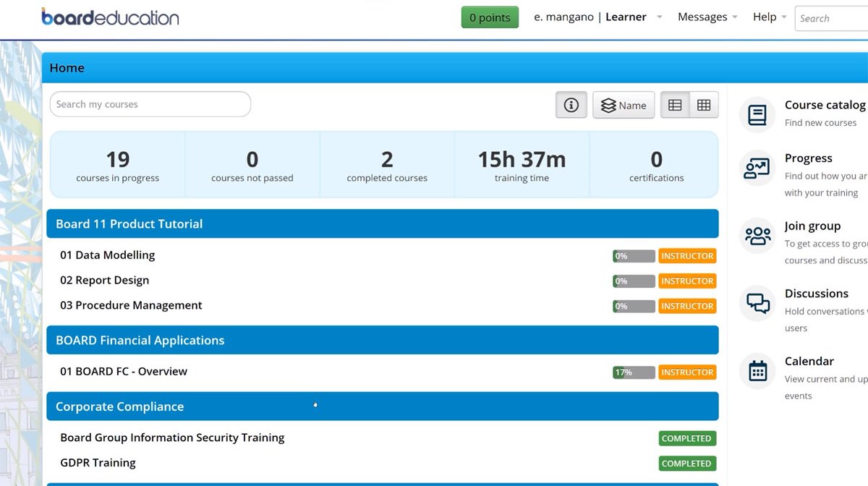868x486 pixels.
Task: Select the Corporate Compliance category header
Action: click(382, 406)
